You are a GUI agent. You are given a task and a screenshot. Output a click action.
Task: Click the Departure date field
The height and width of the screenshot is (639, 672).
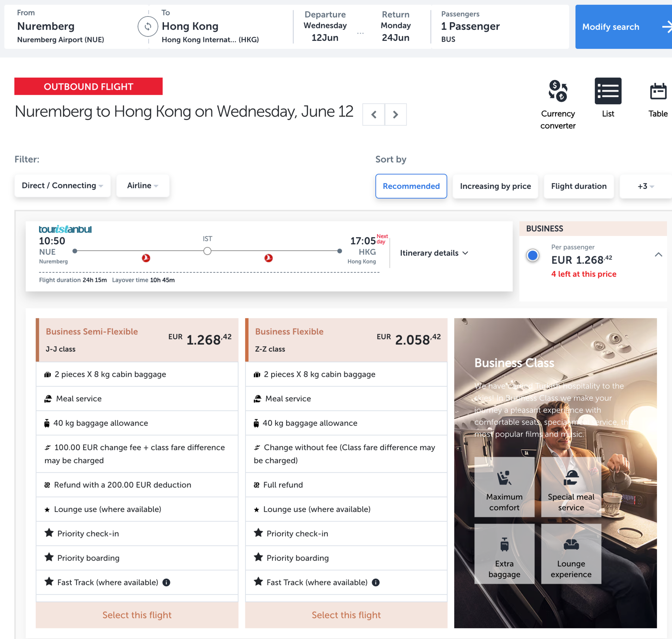tap(325, 26)
